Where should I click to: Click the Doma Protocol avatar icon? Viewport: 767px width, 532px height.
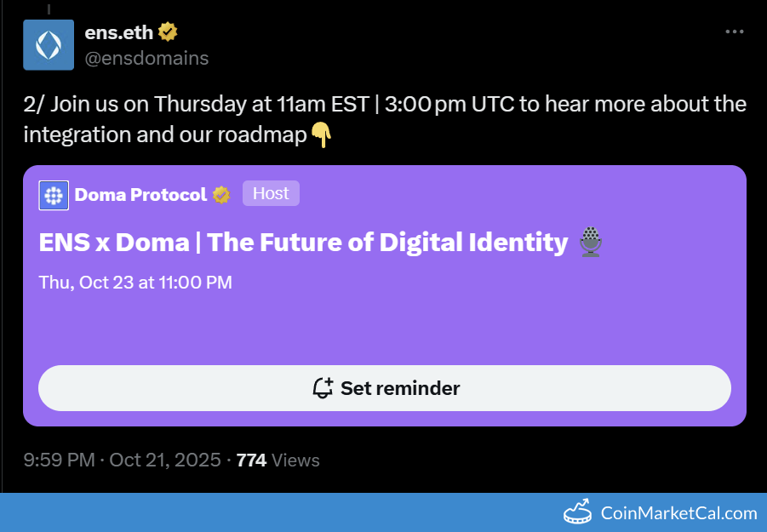[54, 195]
